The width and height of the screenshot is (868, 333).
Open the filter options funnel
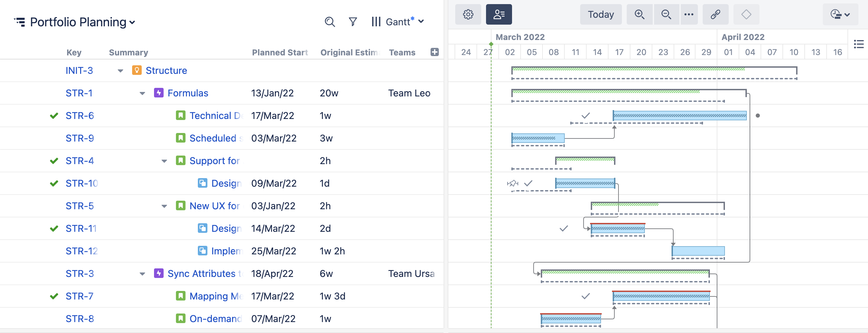click(x=353, y=21)
